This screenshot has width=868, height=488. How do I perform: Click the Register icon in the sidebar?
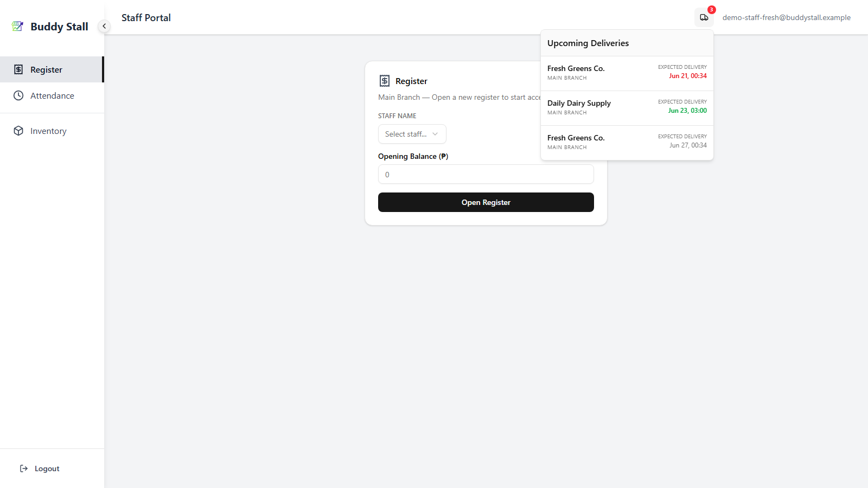(18, 69)
